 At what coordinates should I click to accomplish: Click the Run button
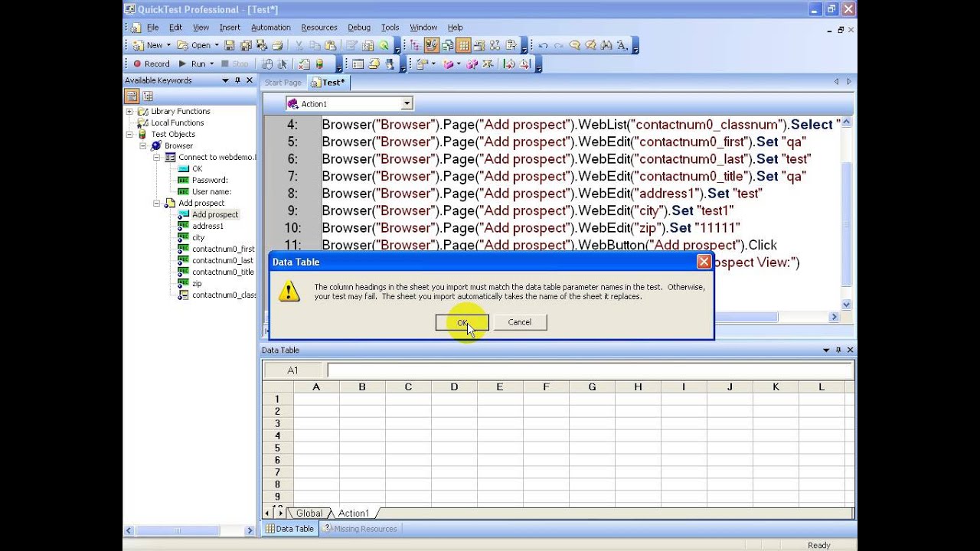point(192,64)
